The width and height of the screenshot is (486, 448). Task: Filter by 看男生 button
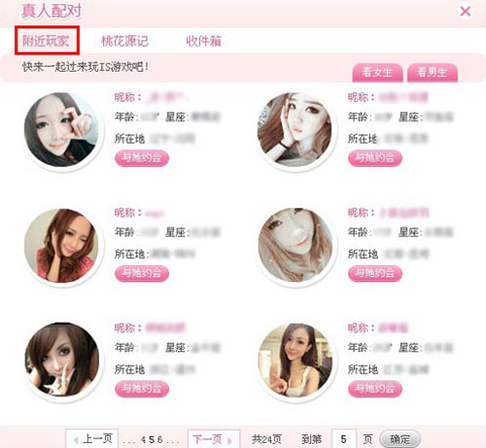click(433, 73)
